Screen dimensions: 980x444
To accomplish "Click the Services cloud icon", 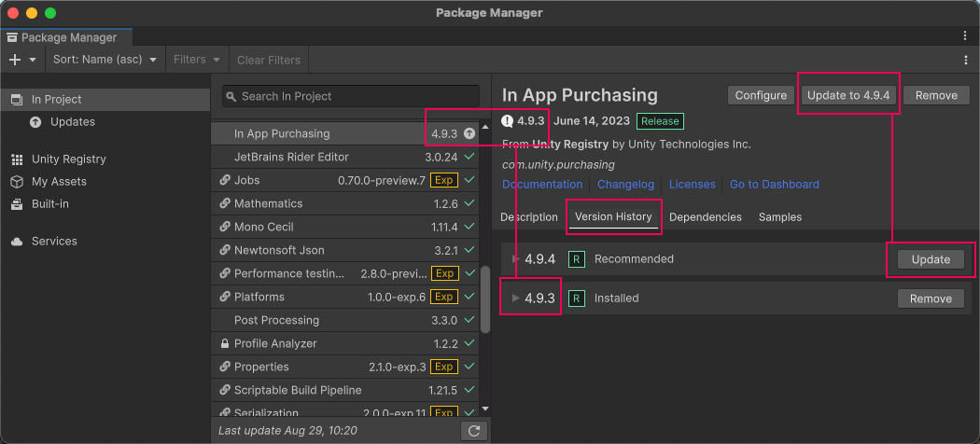I will (17, 242).
